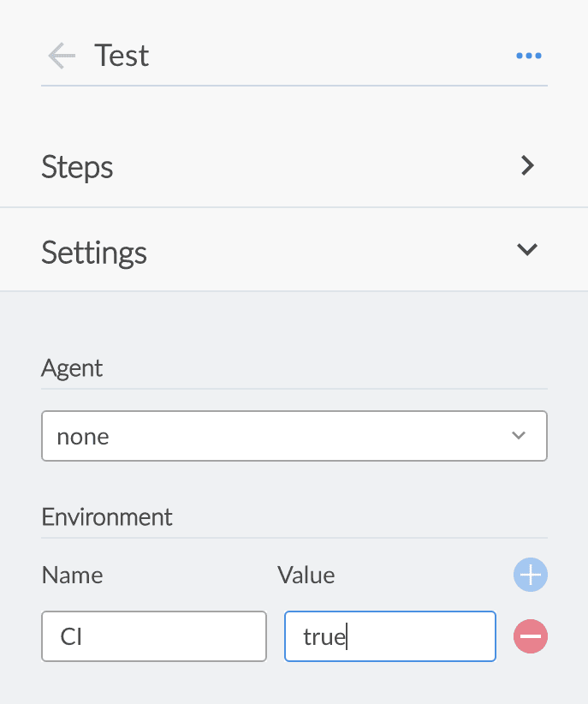Viewport: 588px width, 704px height.
Task: Select the Settings panel header
Action: click(x=94, y=249)
